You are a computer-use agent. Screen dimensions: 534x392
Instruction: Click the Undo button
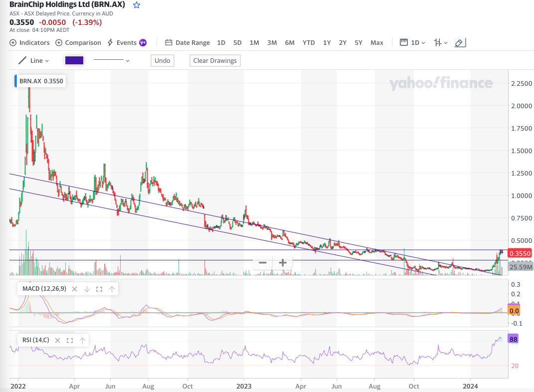pyautogui.click(x=163, y=60)
